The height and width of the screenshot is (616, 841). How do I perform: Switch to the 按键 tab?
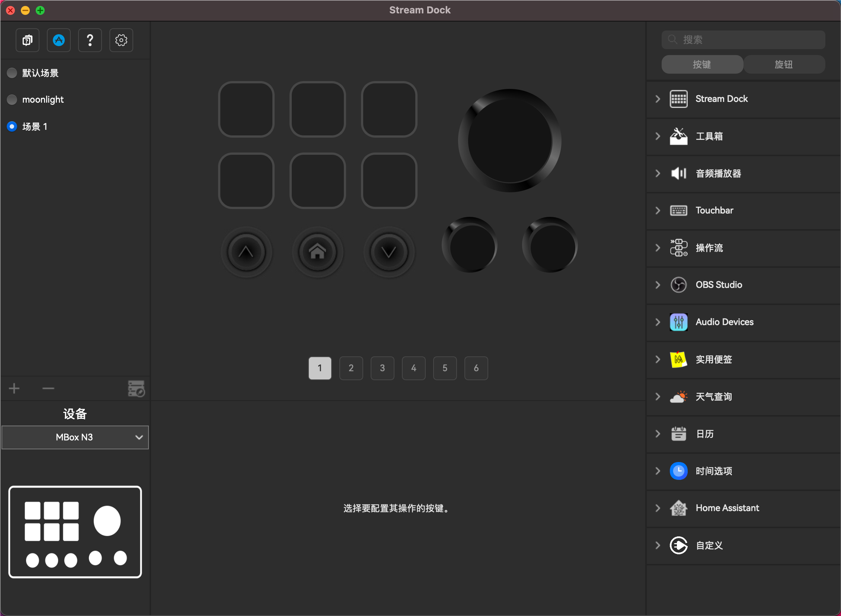click(702, 64)
